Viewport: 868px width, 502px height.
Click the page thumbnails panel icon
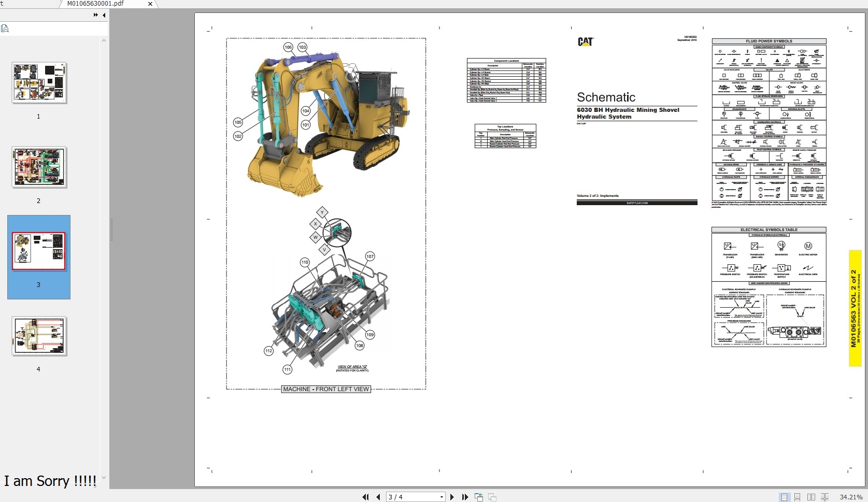click(x=5, y=28)
